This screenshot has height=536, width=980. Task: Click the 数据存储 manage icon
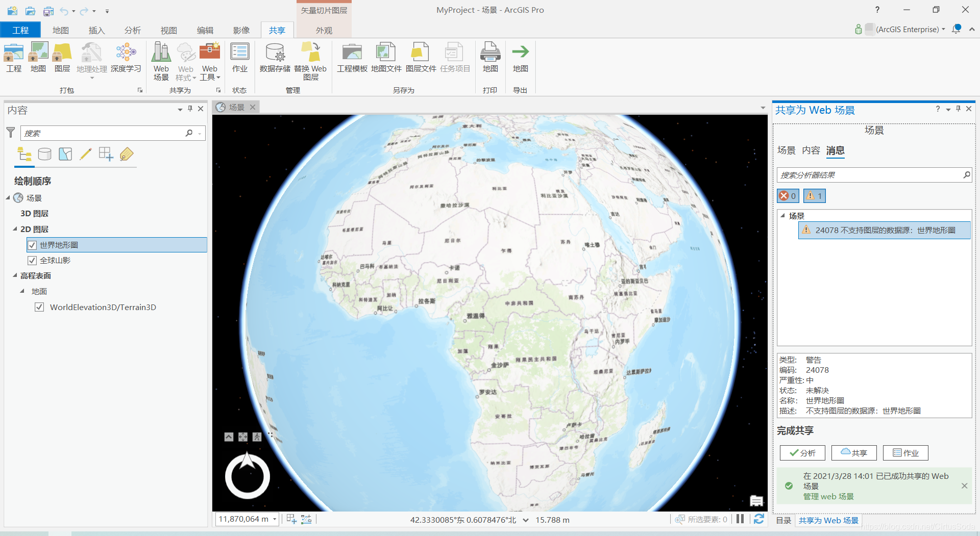275,58
